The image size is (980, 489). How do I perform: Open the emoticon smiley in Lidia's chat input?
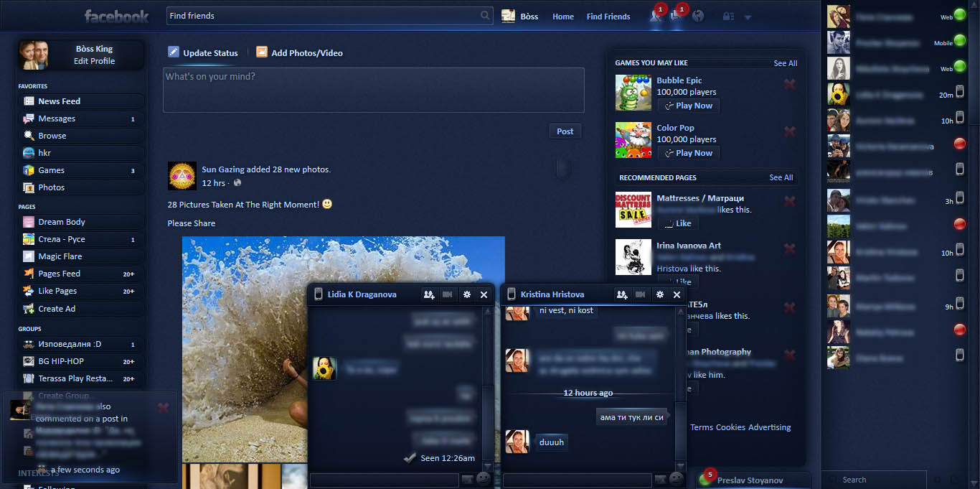coord(482,480)
